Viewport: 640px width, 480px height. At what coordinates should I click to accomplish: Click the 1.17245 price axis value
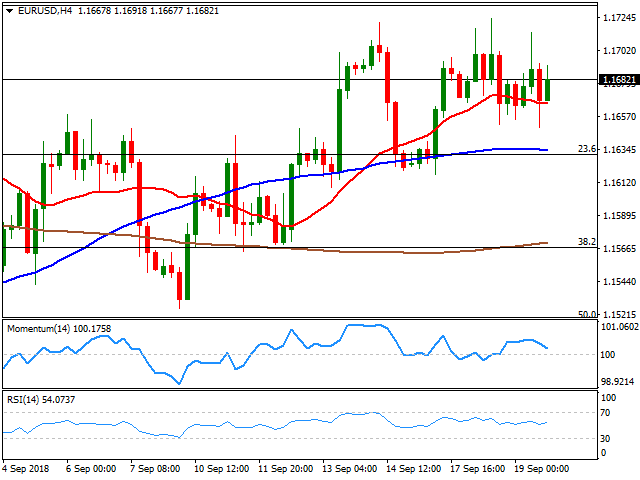pyautogui.click(x=616, y=18)
